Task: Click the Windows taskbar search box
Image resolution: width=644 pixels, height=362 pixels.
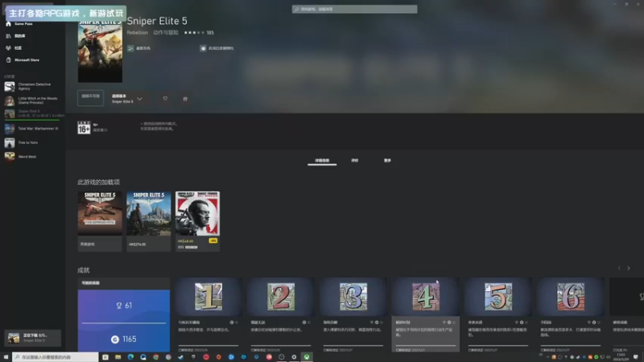Action: coord(56,357)
